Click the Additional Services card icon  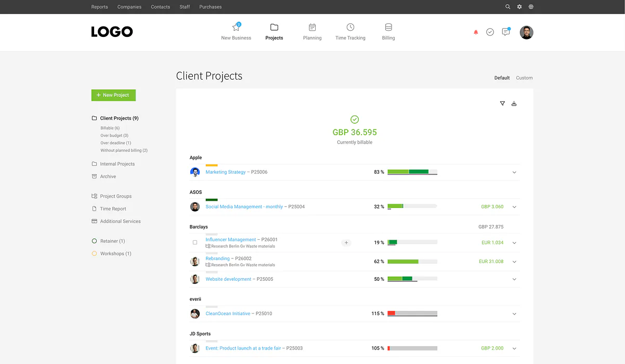click(x=94, y=221)
